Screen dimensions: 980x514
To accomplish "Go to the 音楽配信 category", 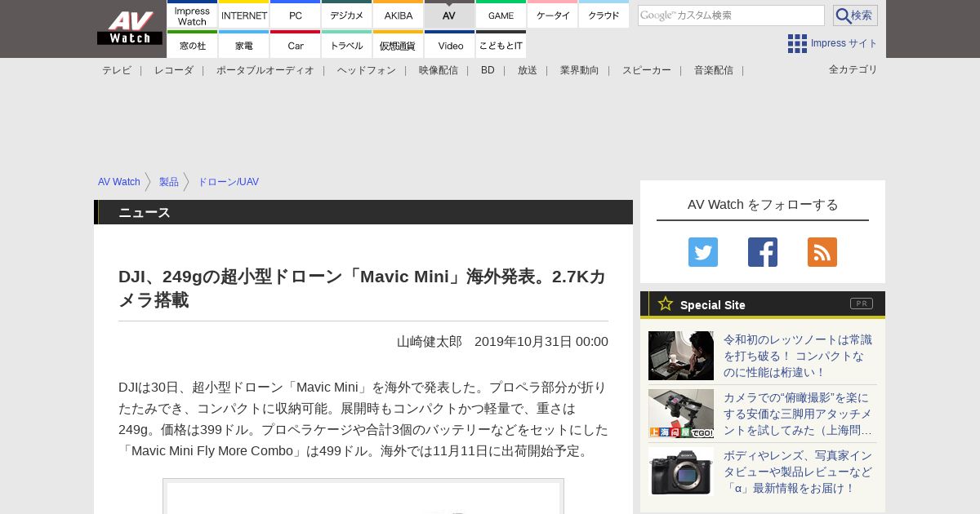I will [714, 70].
